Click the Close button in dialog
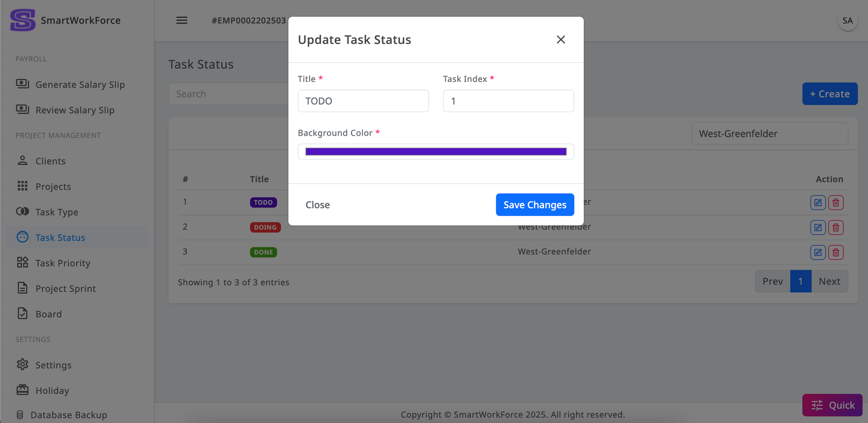The height and width of the screenshot is (423, 868). (x=317, y=204)
